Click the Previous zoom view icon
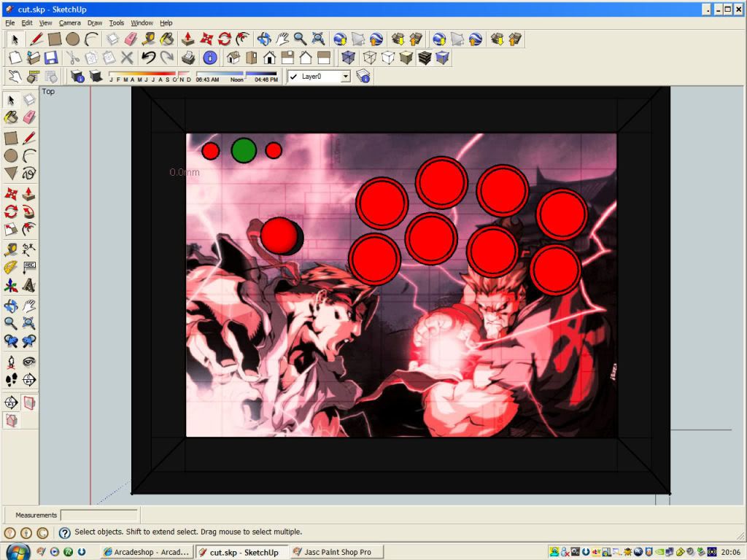 coord(11,341)
